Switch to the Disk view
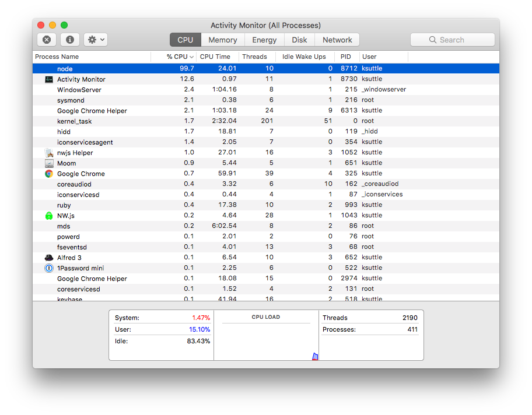 coord(299,40)
